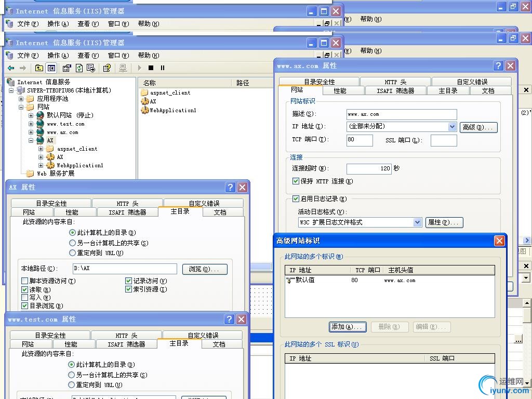Click the help ? button on www.ax.com 属性 dialog

498,66
